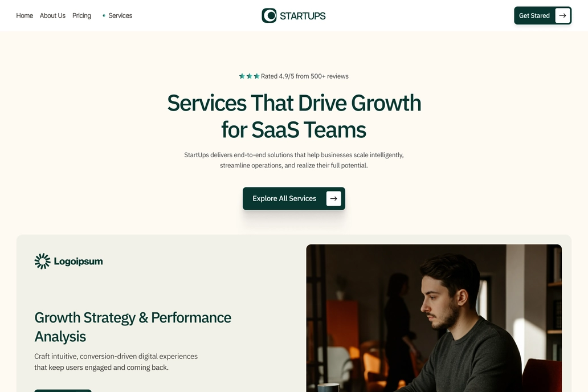
Task: Click the StartUps delivers end-to-end paragraph
Action: (x=293, y=160)
